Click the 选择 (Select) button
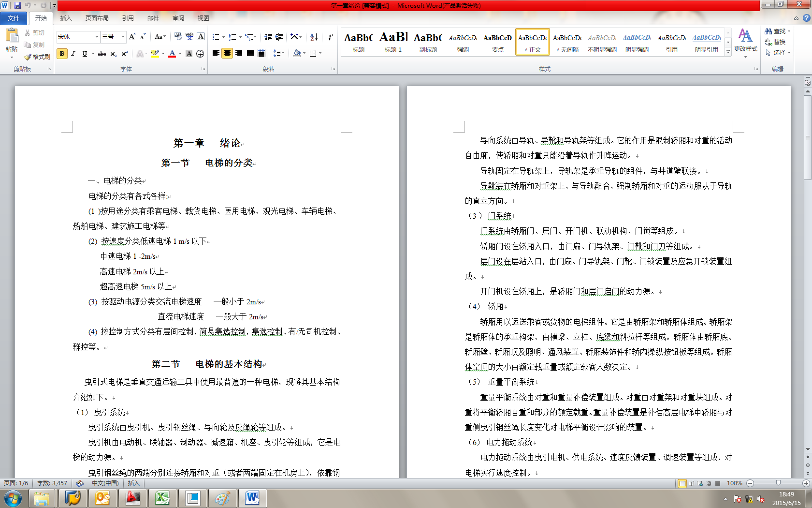812x508 pixels. [x=778, y=53]
